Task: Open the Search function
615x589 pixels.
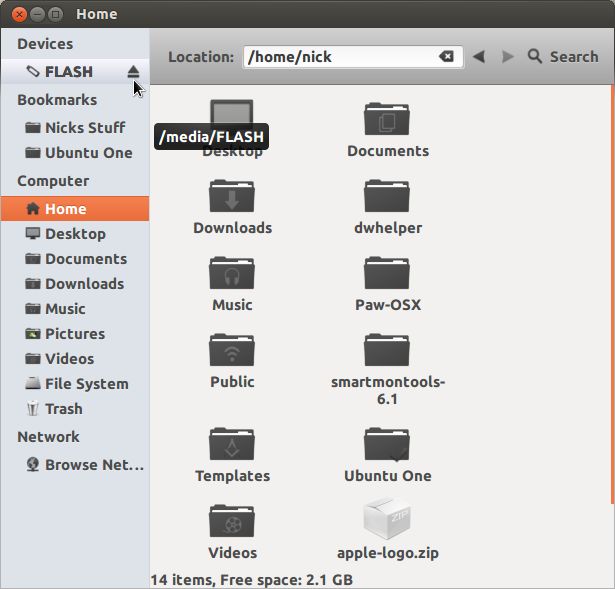Action: [563, 56]
